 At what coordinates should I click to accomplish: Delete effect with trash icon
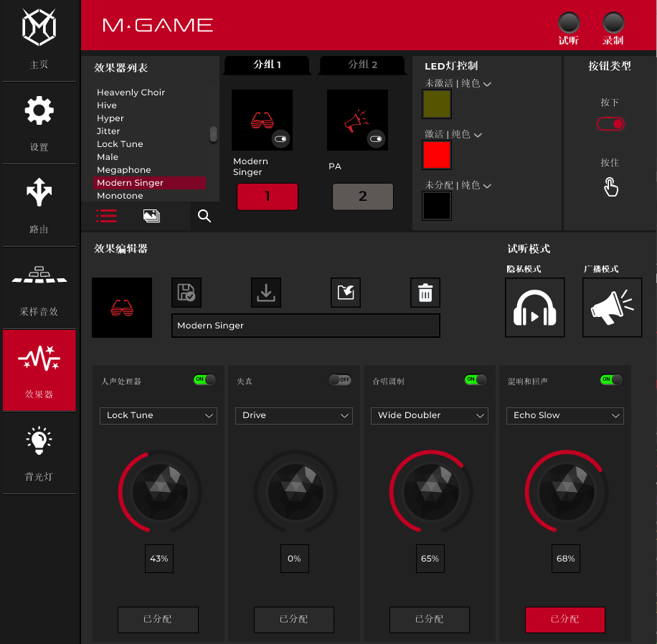click(x=425, y=292)
